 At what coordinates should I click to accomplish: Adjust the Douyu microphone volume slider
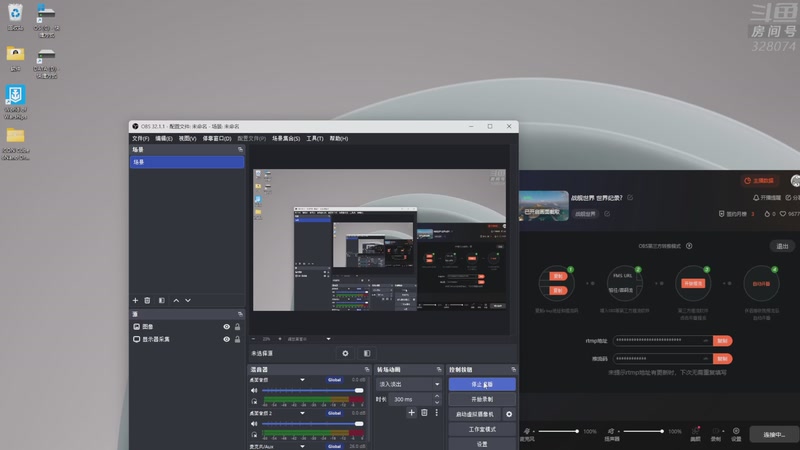click(x=558, y=432)
